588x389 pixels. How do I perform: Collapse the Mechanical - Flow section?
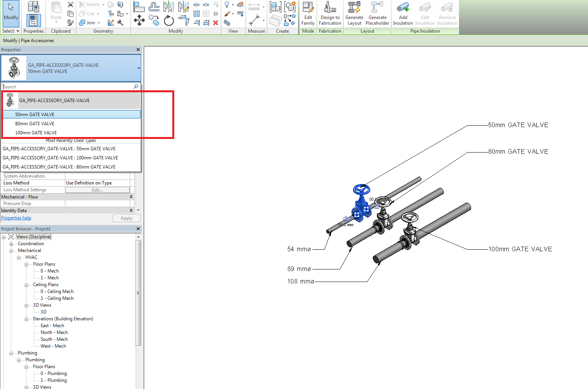(x=131, y=197)
